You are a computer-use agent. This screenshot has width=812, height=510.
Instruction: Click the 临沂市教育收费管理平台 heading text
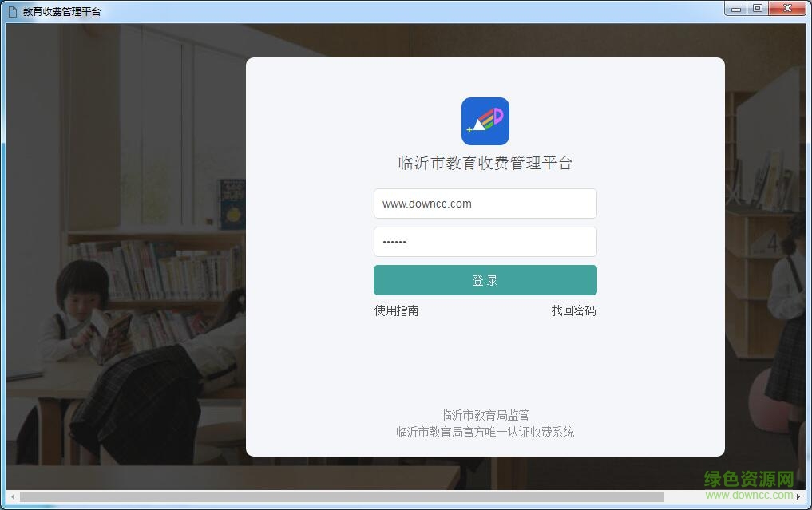[485, 164]
